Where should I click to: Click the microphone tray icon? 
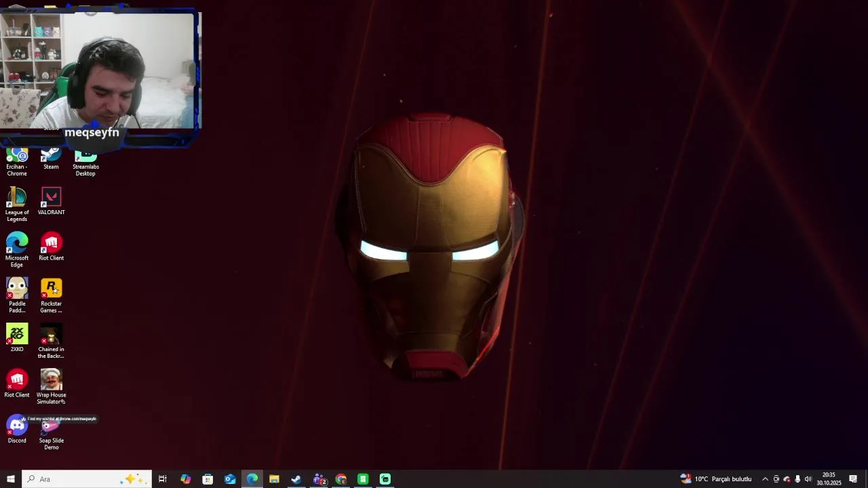797,479
